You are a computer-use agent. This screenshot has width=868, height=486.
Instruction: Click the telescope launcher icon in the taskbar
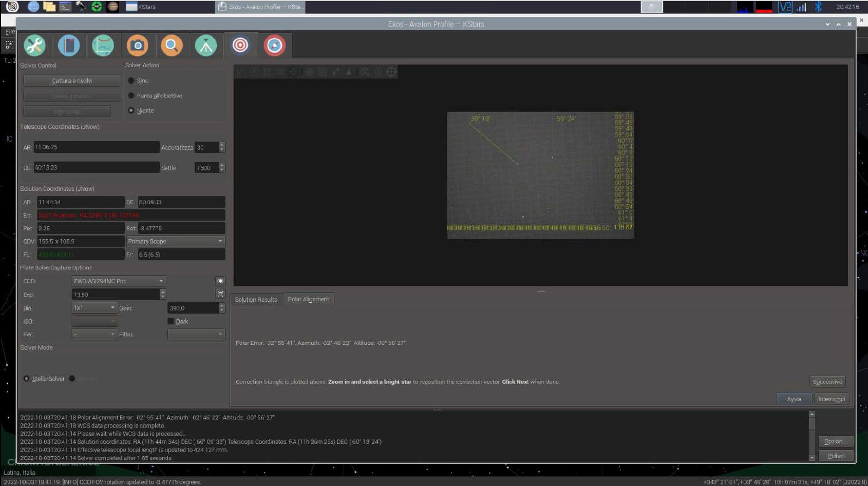pyautogui.click(x=81, y=7)
